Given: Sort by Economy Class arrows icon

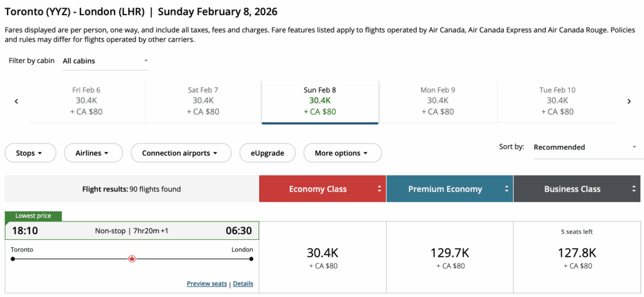Looking at the screenshot, I should [x=380, y=189].
